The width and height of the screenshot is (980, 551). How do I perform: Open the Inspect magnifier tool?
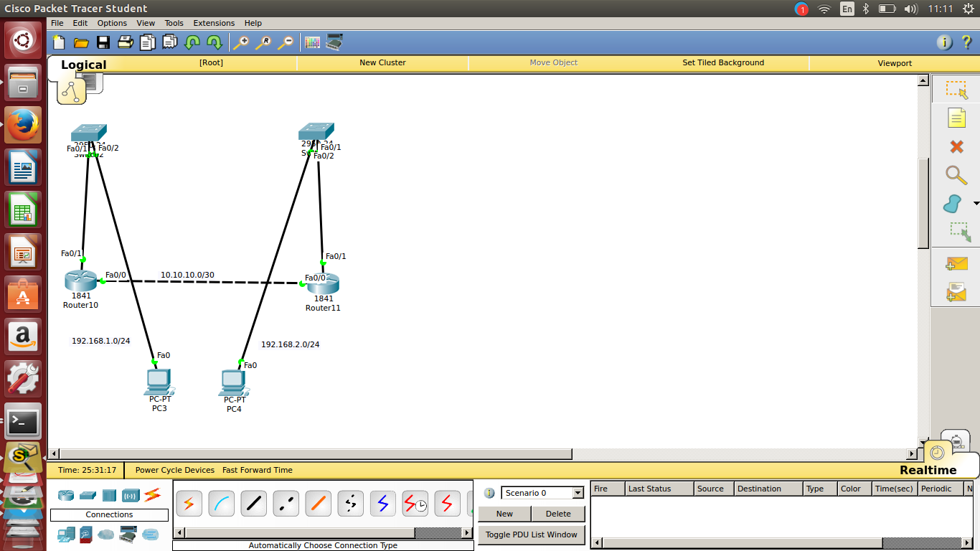point(957,175)
